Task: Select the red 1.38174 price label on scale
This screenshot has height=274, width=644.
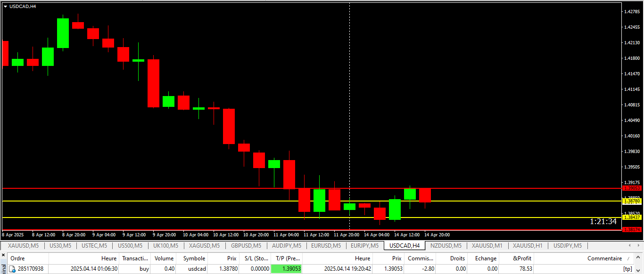Action: 632,229
